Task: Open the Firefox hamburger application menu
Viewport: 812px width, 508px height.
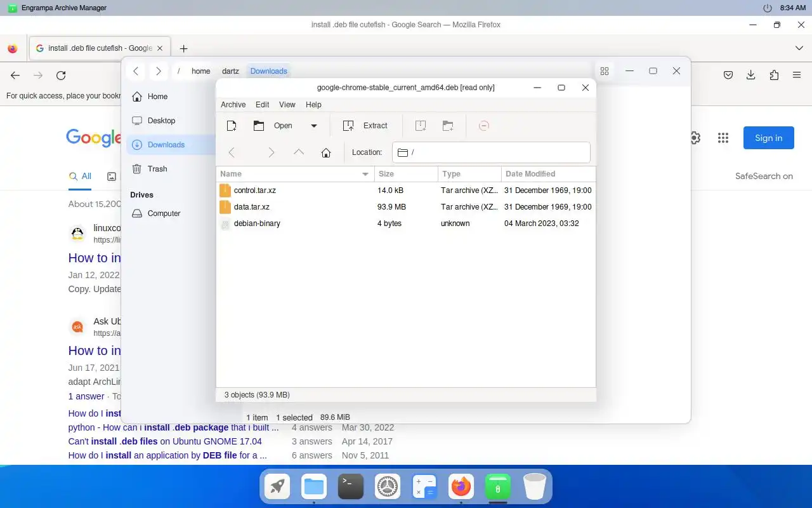Action: pyautogui.click(x=797, y=75)
